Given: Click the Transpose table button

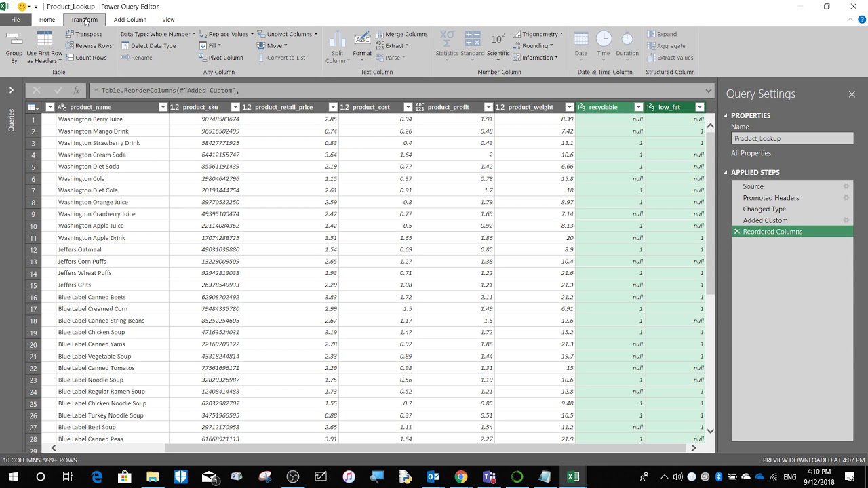Looking at the screenshot, I should click(x=84, y=34).
